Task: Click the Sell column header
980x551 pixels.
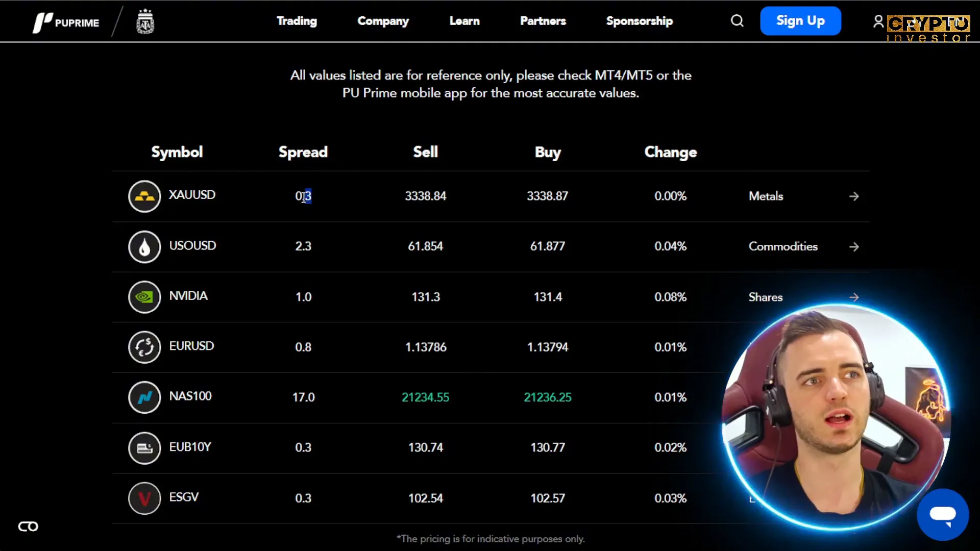Action: pyautogui.click(x=426, y=152)
